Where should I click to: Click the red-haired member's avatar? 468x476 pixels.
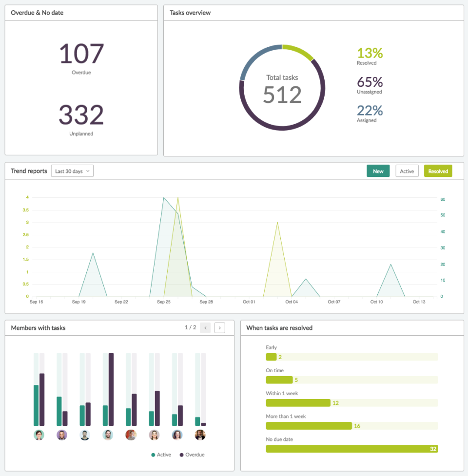tap(131, 435)
